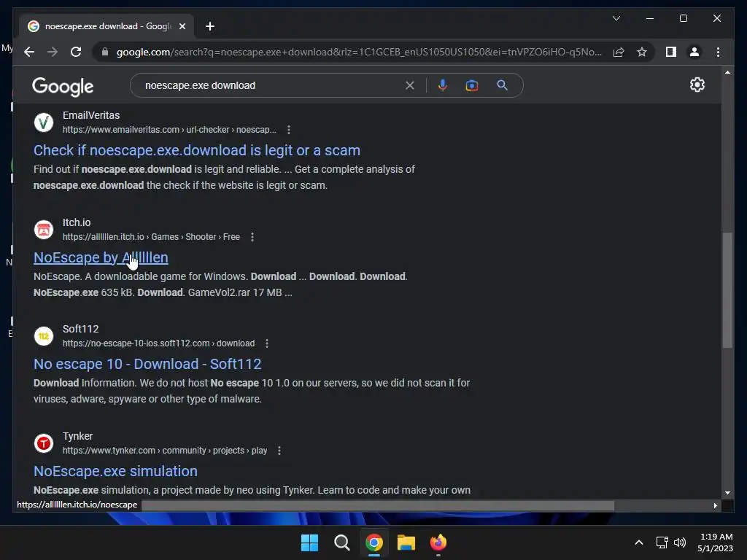The width and height of the screenshot is (747, 560).
Task: Click the tynker.com URL breadcrumb
Action: point(165,451)
